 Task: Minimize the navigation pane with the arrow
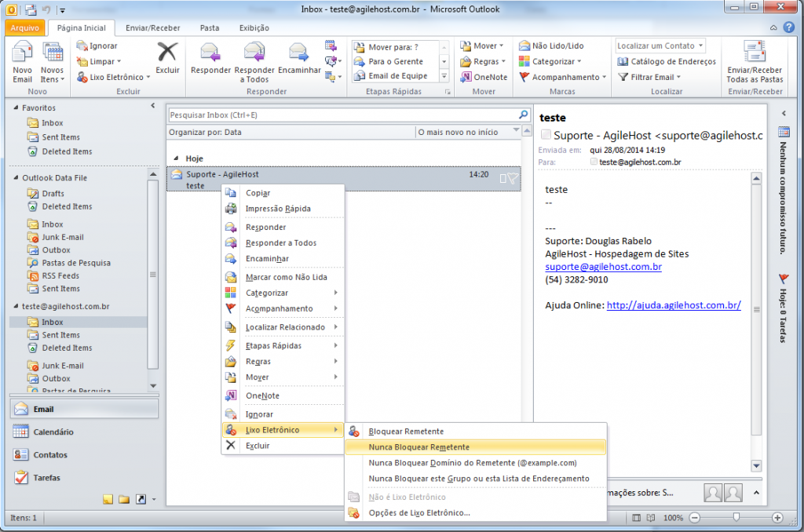(153, 106)
